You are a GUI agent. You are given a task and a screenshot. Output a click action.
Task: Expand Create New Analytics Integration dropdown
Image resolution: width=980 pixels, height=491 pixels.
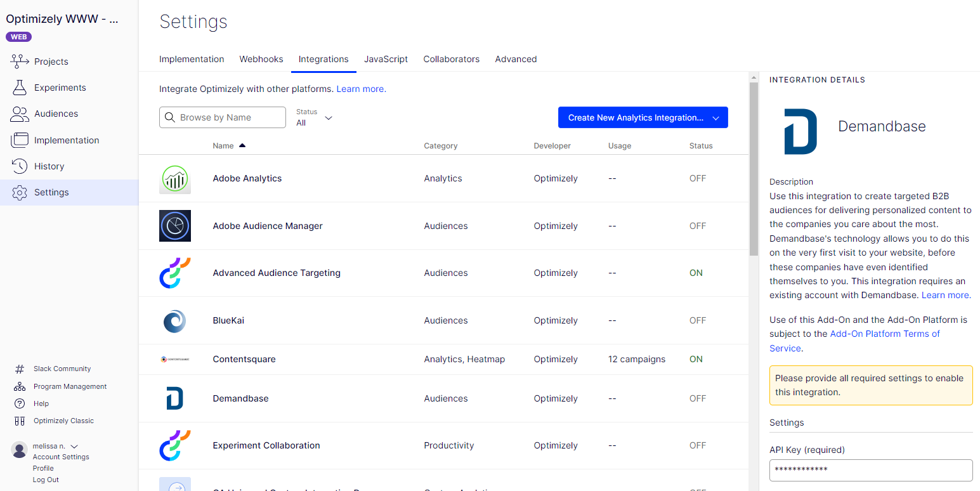(x=715, y=118)
